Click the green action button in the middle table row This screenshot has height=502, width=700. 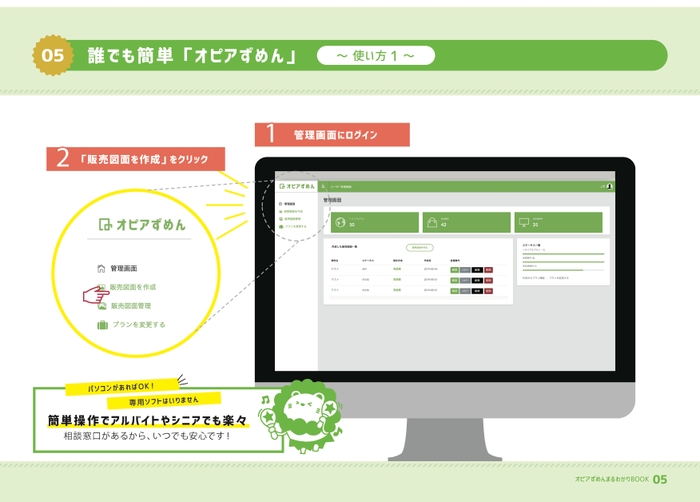click(454, 280)
